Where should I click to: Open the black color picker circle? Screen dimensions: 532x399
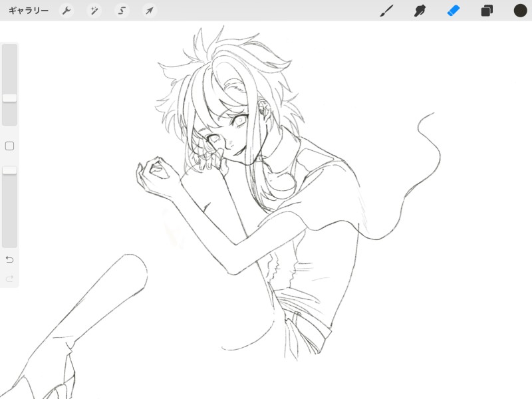click(x=520, y=11)
